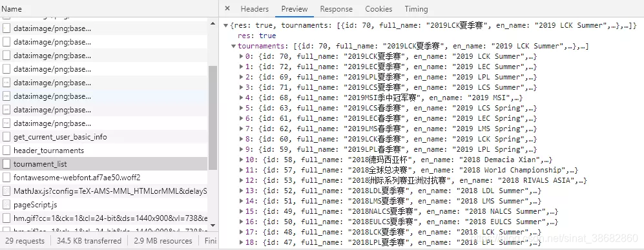Click the res: true property line
Image resolution: width=644 pixels, height=250 pixels.
256,36
